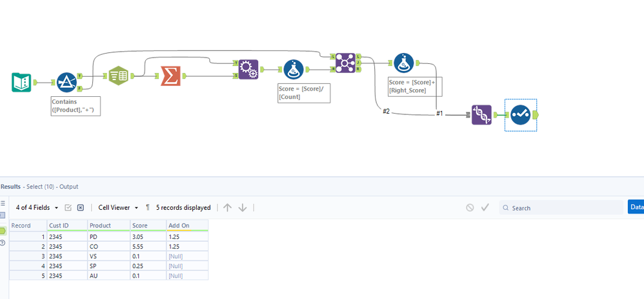This screenshot has height=299, width=644.
Task: Select the Text Input tool on canvas
Action: click(x=21, y=82)
